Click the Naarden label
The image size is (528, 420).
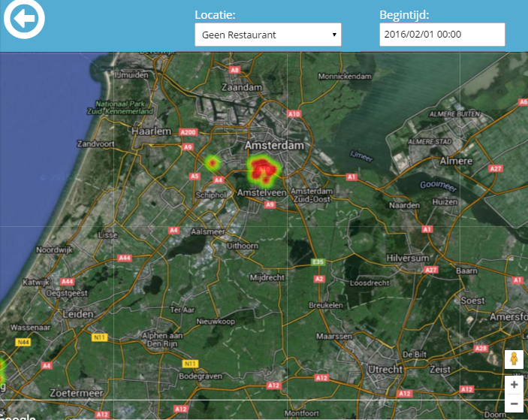[x=404, y=205]
